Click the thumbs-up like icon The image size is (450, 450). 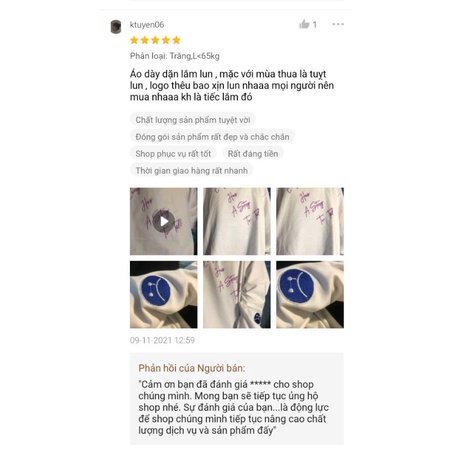click(x=304, y=24)
